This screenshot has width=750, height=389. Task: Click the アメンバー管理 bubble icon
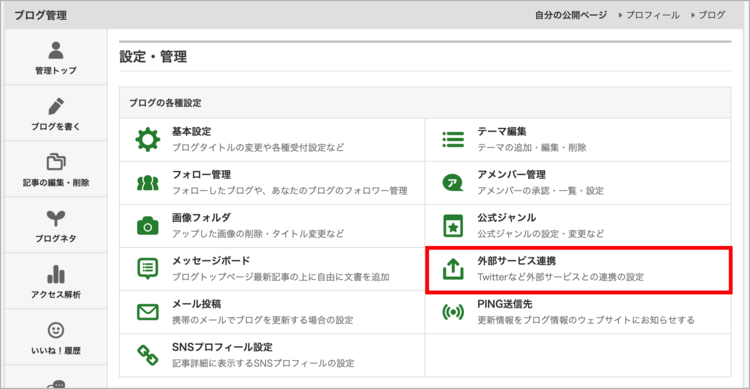pyautogui.click(x=453, y=183)
